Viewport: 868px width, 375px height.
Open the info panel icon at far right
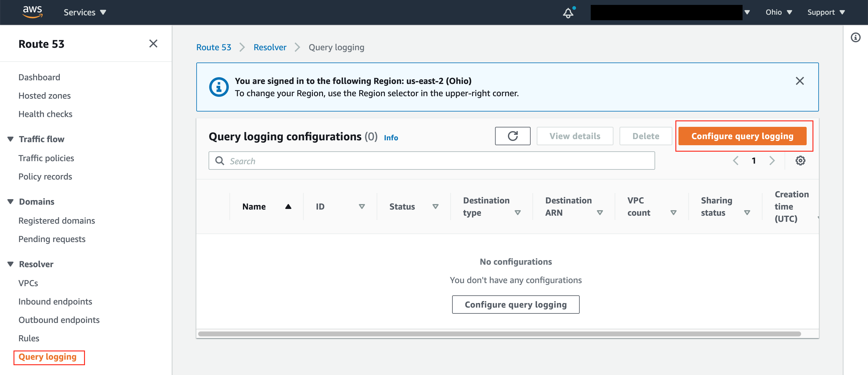click(855, 38)
